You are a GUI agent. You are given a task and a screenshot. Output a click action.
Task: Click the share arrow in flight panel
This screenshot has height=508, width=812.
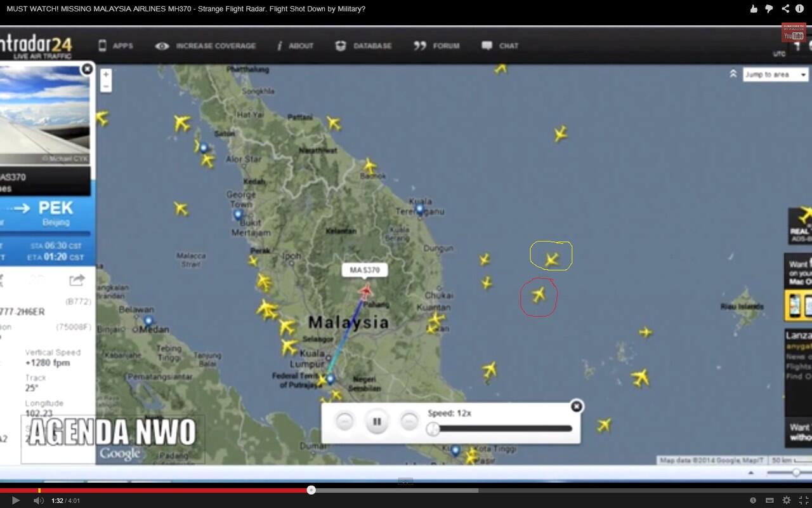pyautogui.click(x=77, y=280)
